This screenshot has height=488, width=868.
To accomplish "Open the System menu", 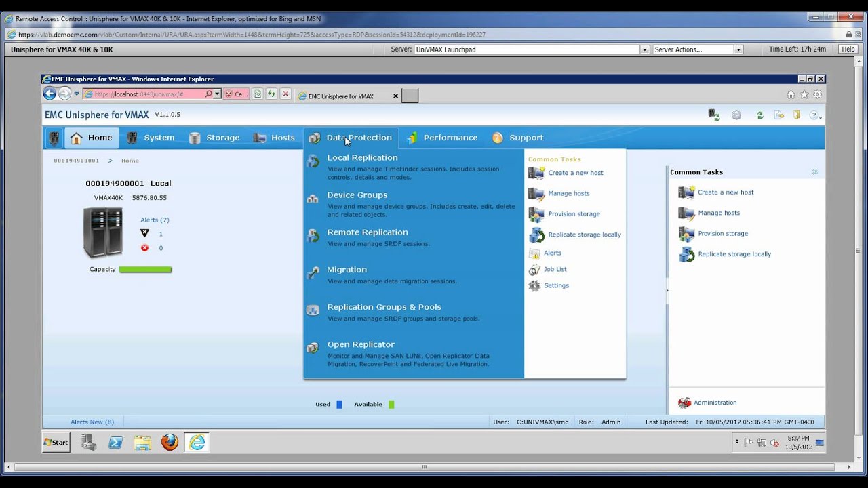I will 151,138.
